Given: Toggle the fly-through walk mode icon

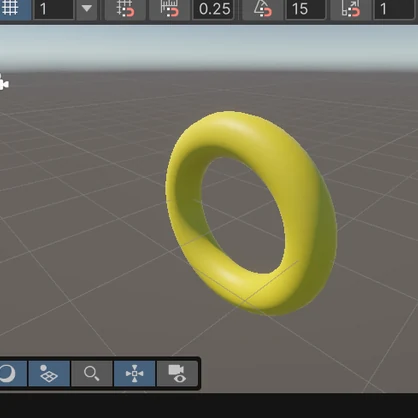Looking at the screenshot, I should click(x=49, y=373).
